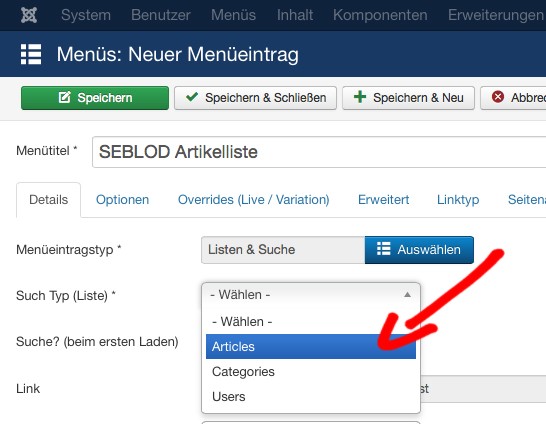
Task: Click the Speichern & Schließen button
Action: point(255,98)
